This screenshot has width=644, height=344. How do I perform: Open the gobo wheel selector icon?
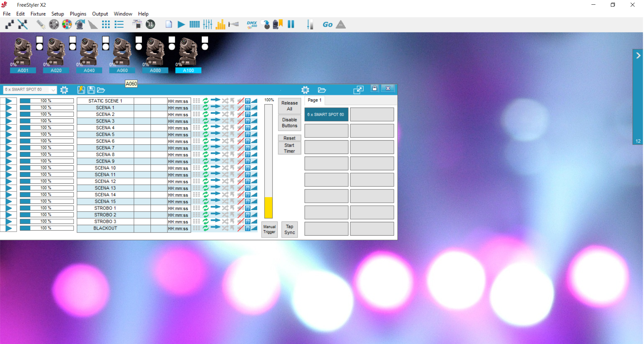pyautogui.click(x=54, y=24)
